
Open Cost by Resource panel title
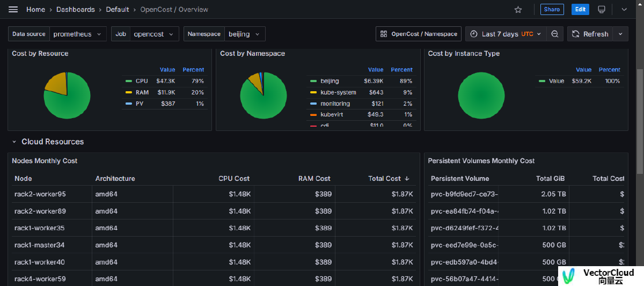[40, 54]
